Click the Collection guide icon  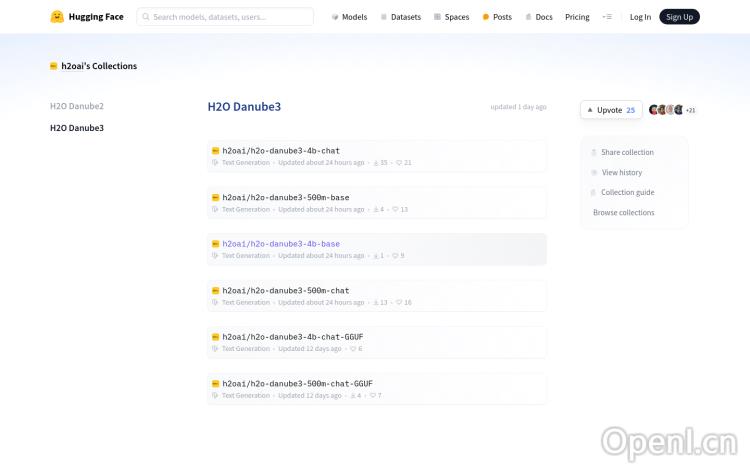(x=593, y=193)
